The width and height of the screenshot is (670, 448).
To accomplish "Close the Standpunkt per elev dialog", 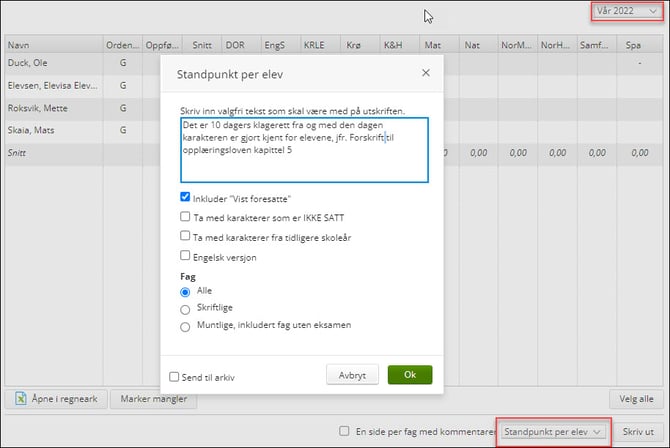I will [x=425, y=73].
